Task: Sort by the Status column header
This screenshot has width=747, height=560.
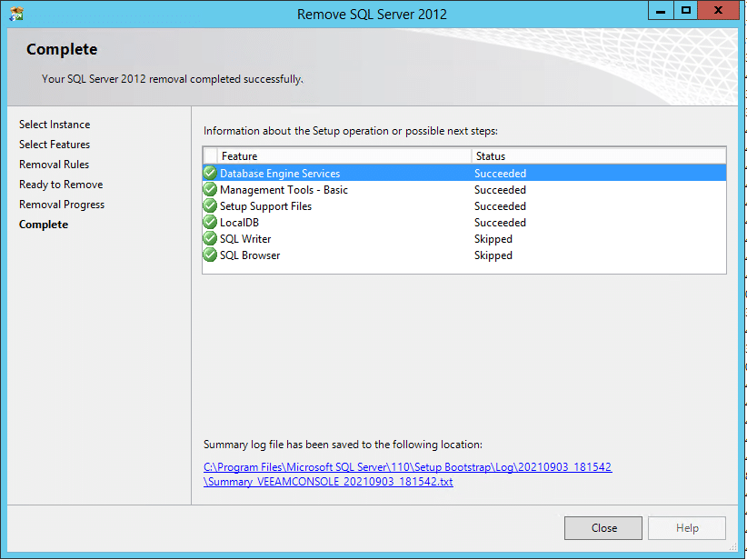Action: 599,155
